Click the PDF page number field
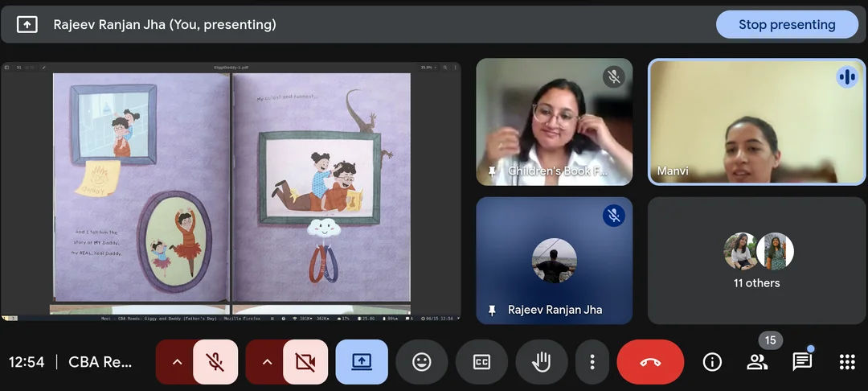The width and height of the screenshot is (868, 391). (x=18, y=68)
